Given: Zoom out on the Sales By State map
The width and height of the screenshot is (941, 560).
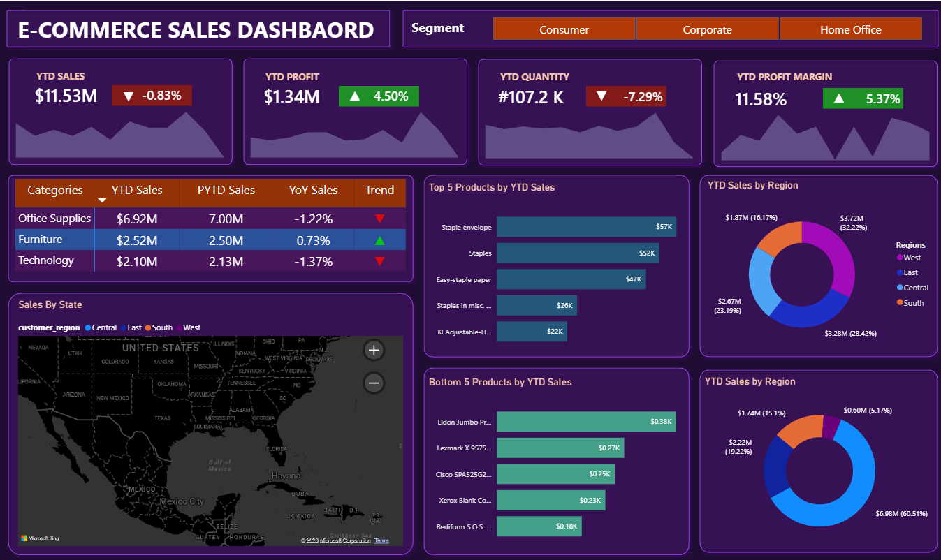Looking at the screenshot, I should coord(374,383).
